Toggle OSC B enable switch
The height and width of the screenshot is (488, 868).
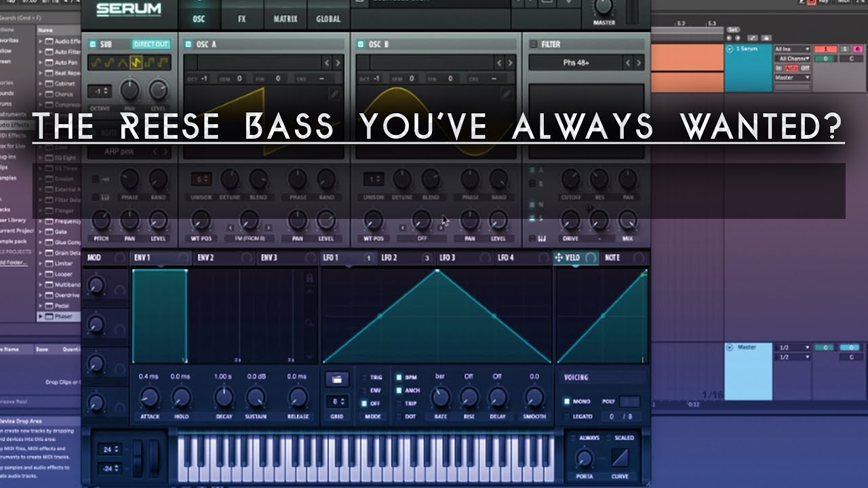click(361, 44)
